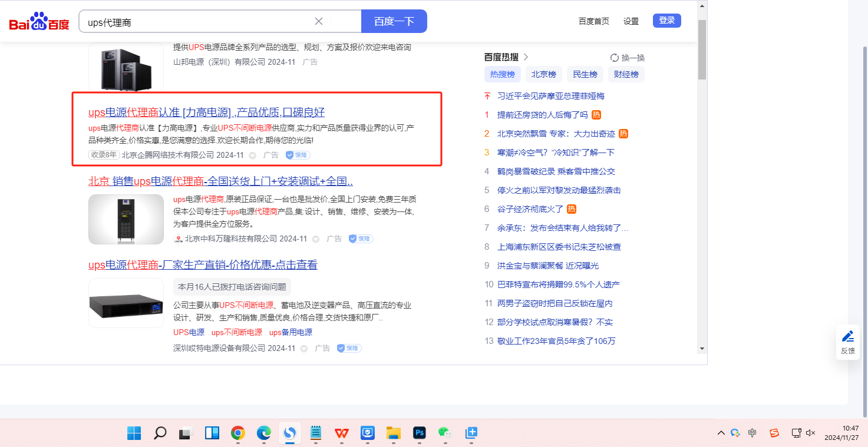868x447 pixels.
Task: Click 保障 badge on 北京企腾网络 result
Action: click(x=298, y=155)
